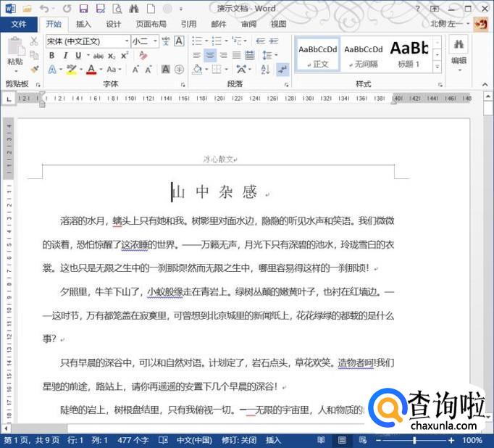Click the clear formatting eraser icon
The image size is (494, 448).
143,56
